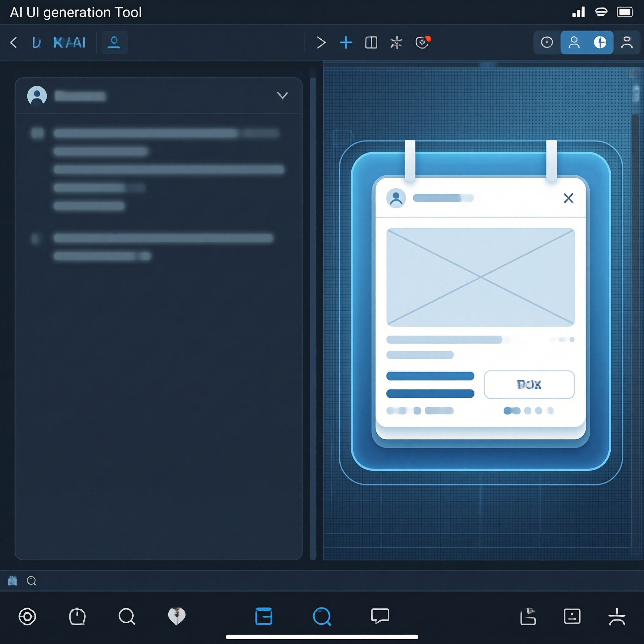The image size is (644, 644).
Task: Open the account icon at far right
Action: (627, 42)
